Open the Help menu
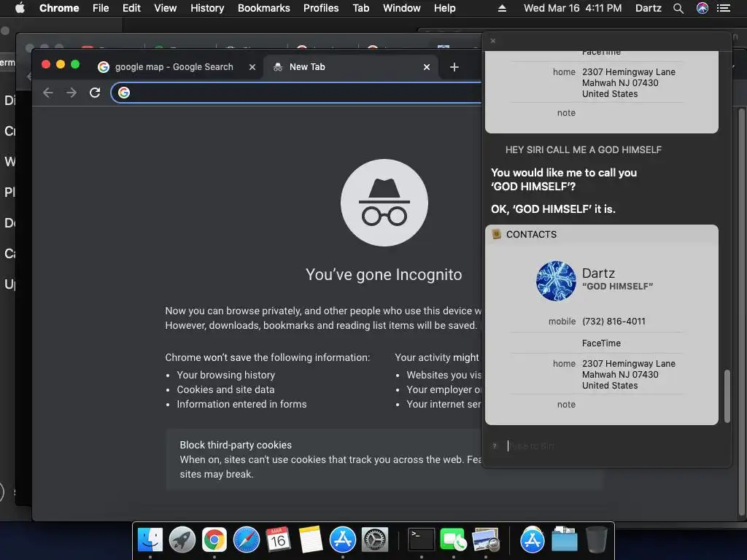Viewport: 747px width, 560px height. (x=444, y=8)
